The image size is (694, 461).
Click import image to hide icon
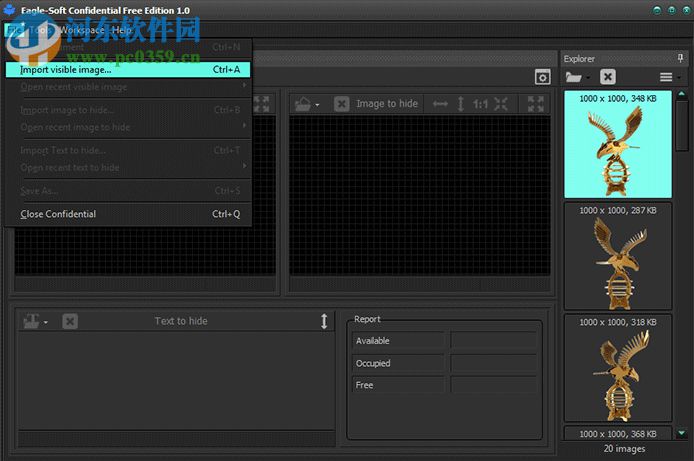(x=303, y=104)
